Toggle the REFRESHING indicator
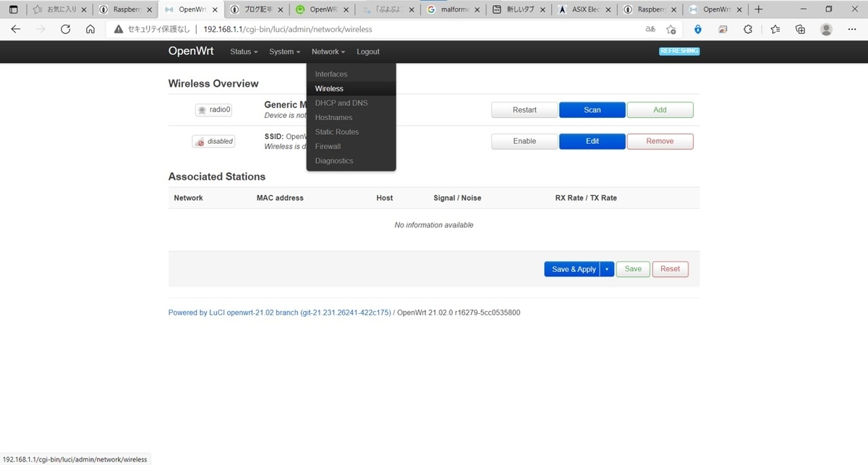This screenshot has width=868, height=465. pyautogui.click(x=679, y=51)
